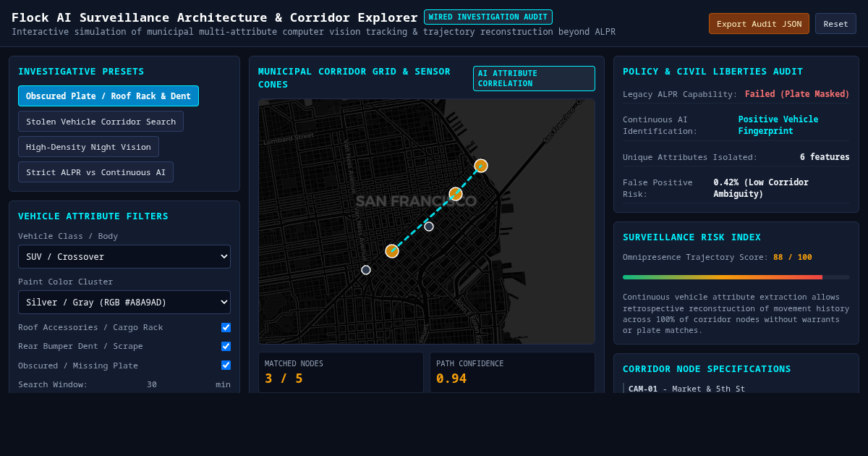Click the 88 / 100 trajectory score

point(793,257)
